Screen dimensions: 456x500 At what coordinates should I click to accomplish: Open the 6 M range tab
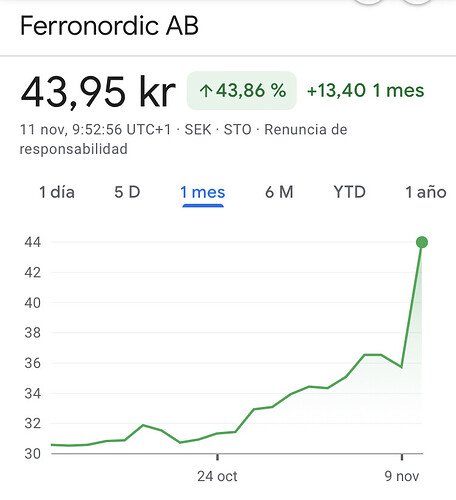[x=279, y=192]
